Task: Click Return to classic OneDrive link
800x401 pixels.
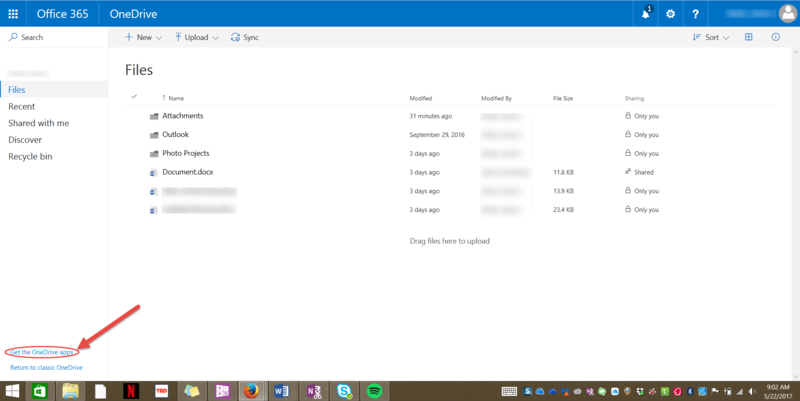Action: 46,368
